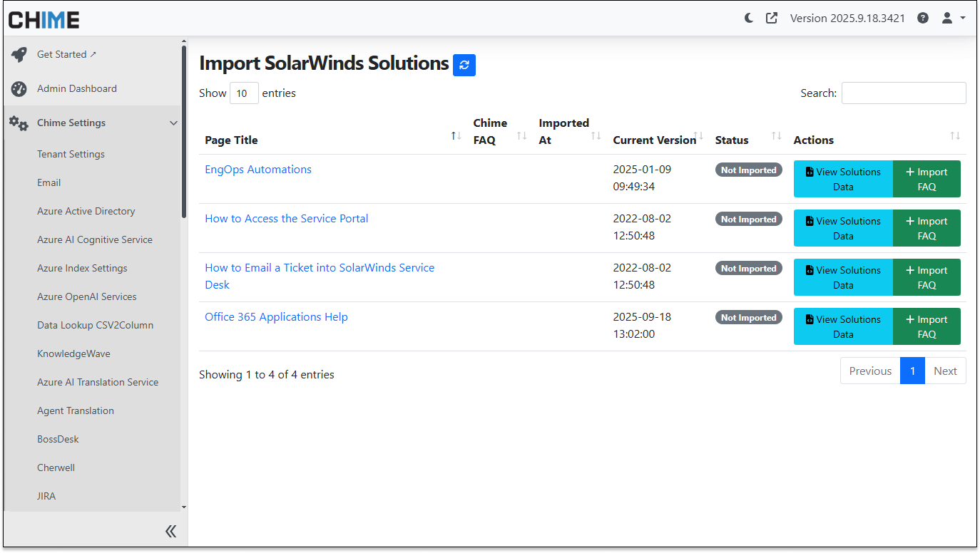Click sidebar scroll down arrow
This screenshot has width=980, height=553.
click(184, 507)
